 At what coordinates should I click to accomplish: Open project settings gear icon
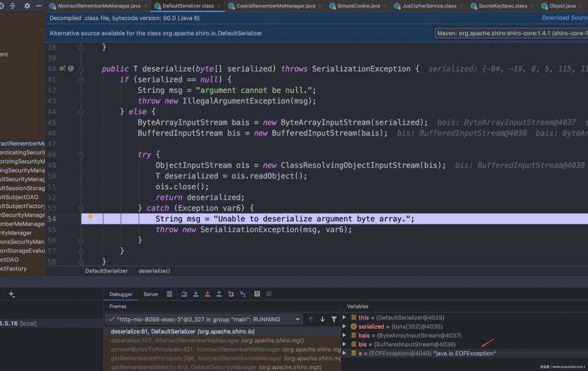pos(28,5)
